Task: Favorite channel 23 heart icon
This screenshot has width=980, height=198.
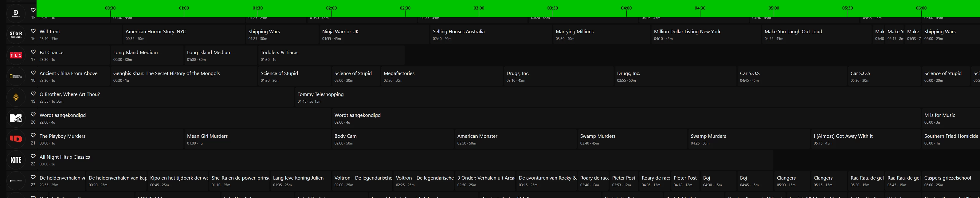Action: (33, 177)
